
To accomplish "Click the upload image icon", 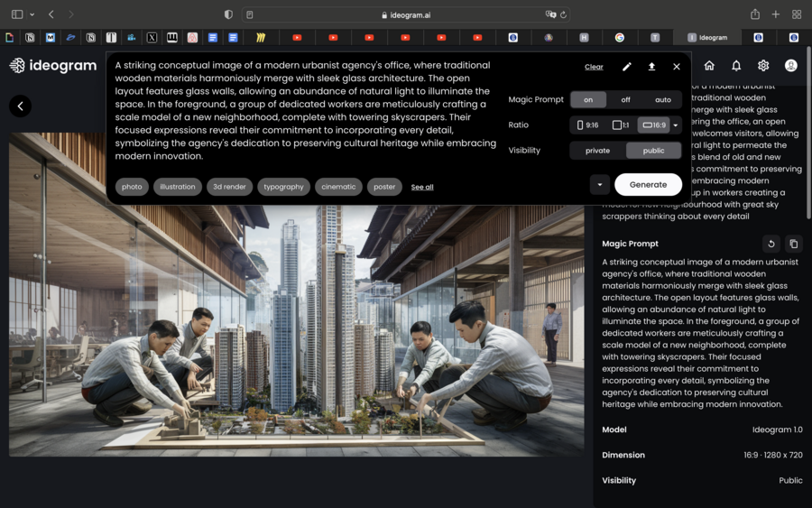I will (651, 67).
